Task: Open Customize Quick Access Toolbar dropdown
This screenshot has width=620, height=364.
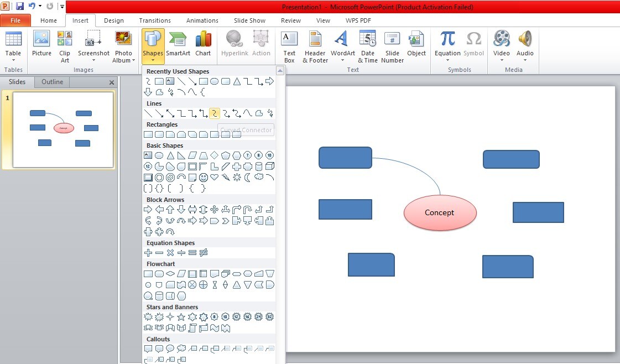Action: [62, 6]
